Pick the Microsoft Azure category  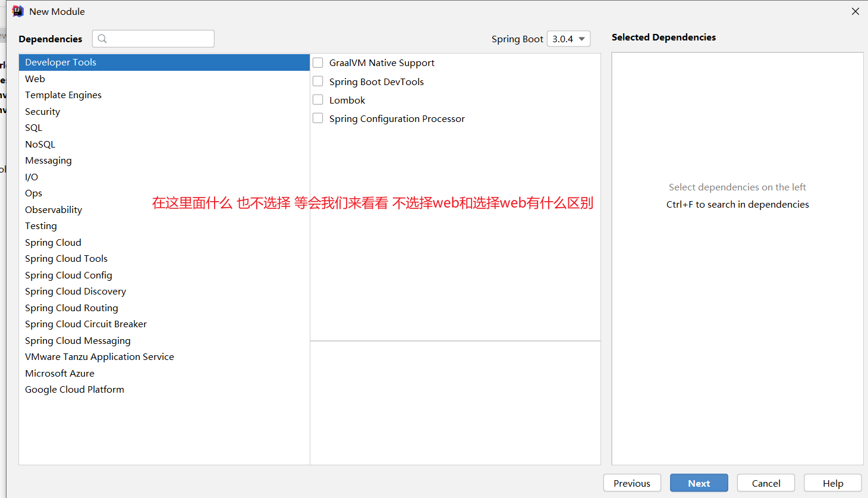(59, 373)
